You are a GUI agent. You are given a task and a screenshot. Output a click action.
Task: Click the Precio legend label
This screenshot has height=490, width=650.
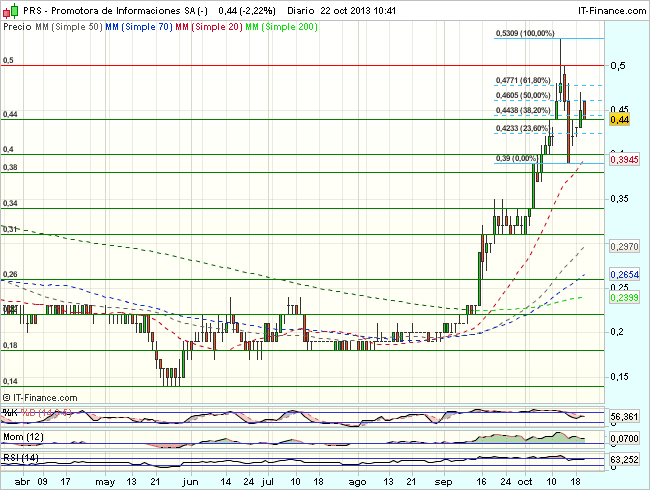[x=17, y=28]
